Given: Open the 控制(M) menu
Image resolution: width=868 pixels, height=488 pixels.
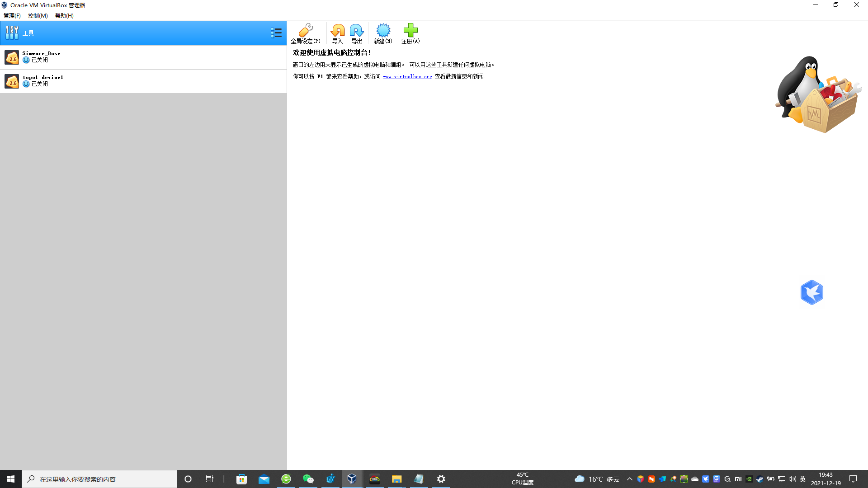Looking at the screenshot, I should 38,15.
